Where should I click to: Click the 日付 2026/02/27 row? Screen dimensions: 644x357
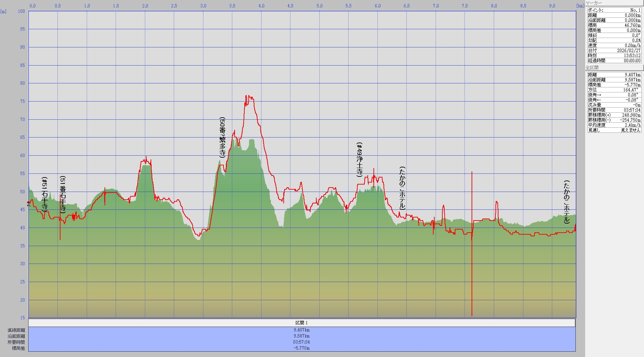[614, 50]
